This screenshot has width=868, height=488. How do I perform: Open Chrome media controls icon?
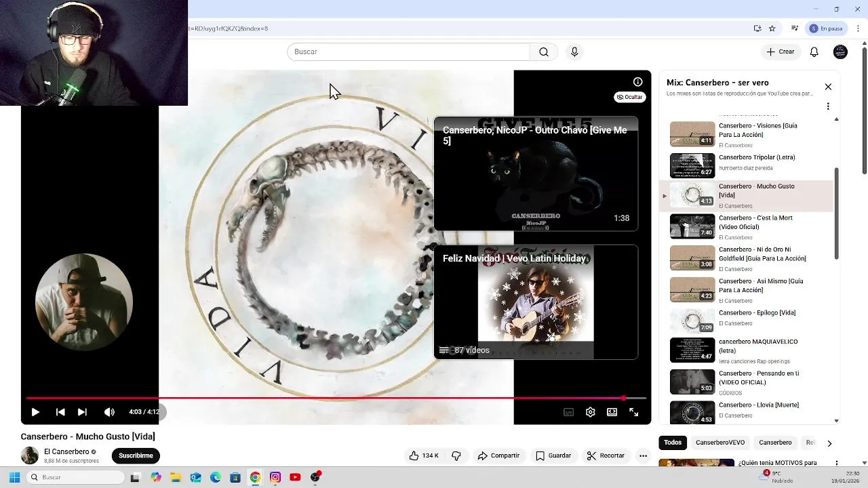point(794,28)
